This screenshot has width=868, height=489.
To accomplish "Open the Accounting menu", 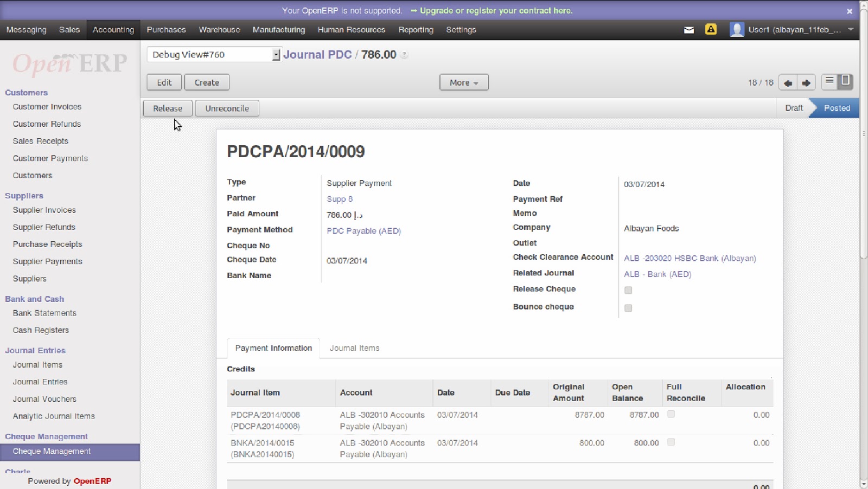I will point(113,30).
